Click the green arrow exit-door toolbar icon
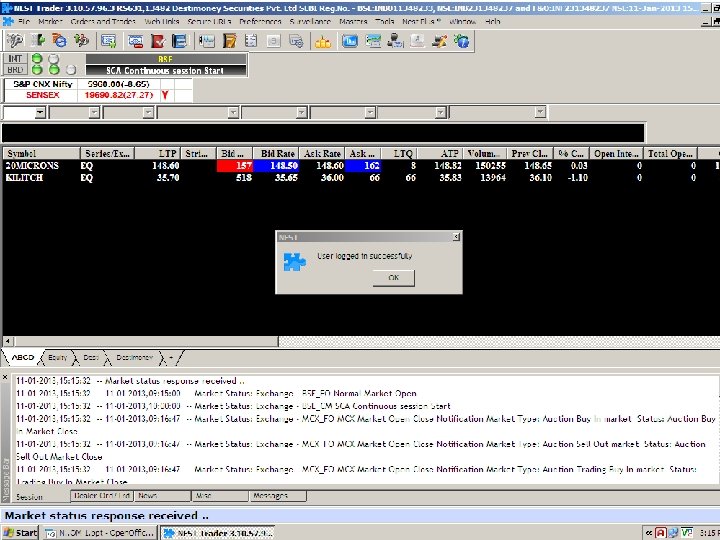 (38, 41)
